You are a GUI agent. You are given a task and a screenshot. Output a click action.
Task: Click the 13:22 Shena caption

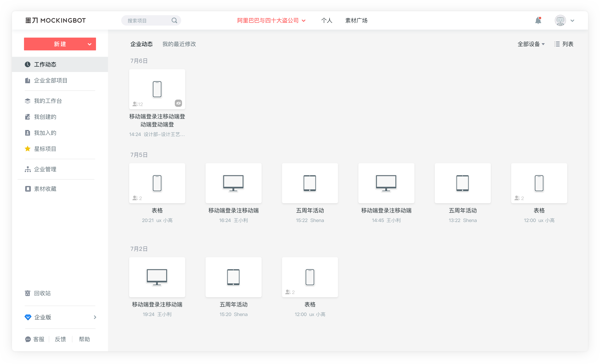463,220
